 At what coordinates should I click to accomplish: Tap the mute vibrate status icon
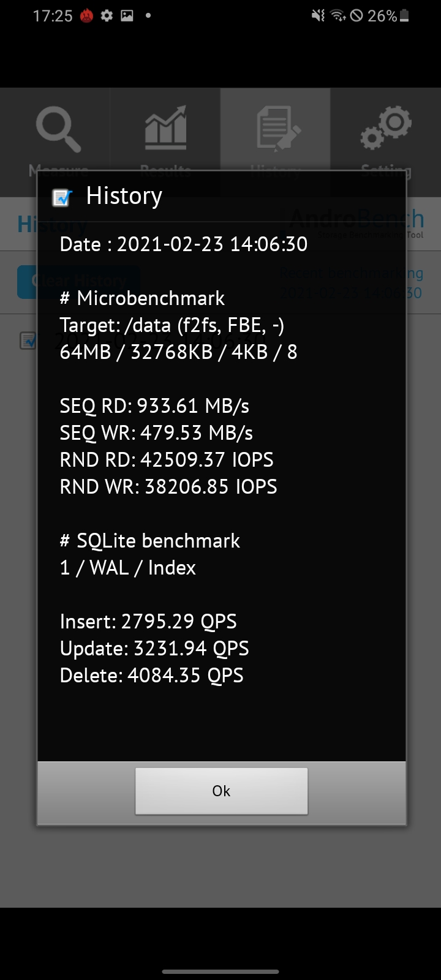[318, 16]
